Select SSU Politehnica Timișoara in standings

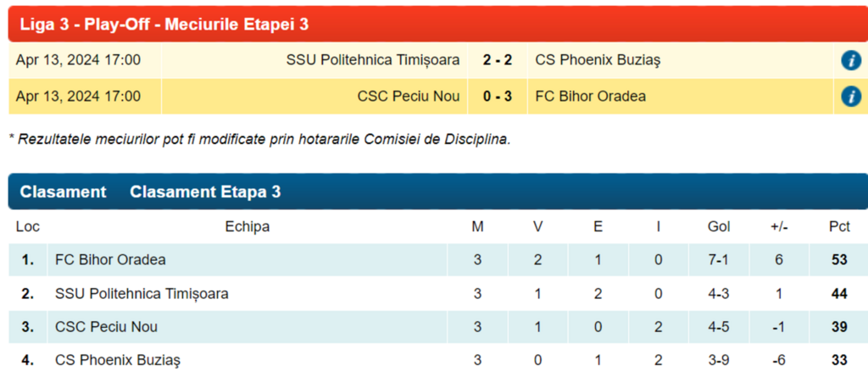(x=142, y=294)
